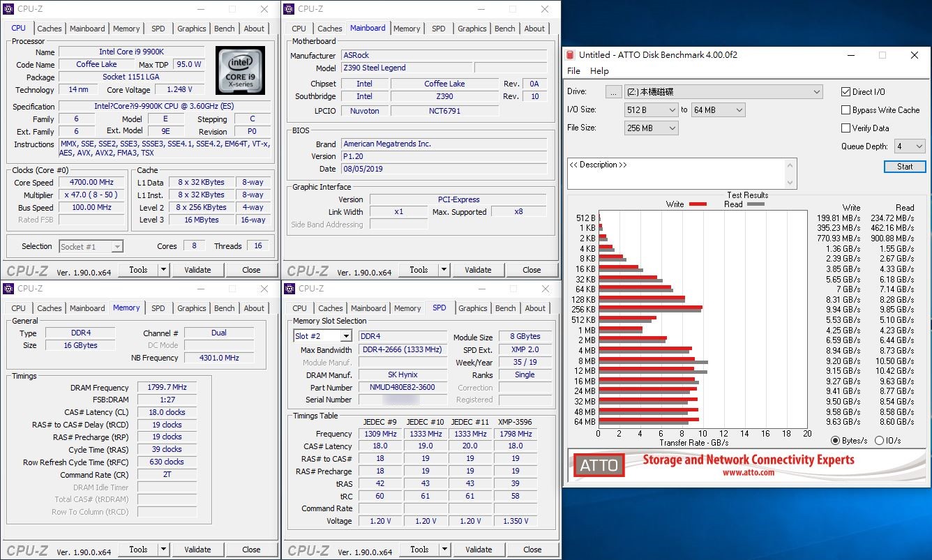The image size is (932, 560).
Task: Click Validate in the SPD window
Action: click(x=479, y=550)
